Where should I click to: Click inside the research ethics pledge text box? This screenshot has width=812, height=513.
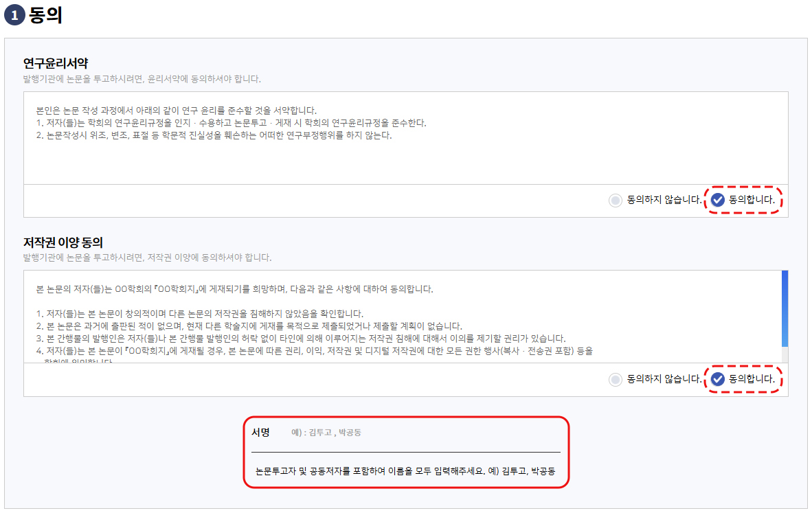point(405,138)
